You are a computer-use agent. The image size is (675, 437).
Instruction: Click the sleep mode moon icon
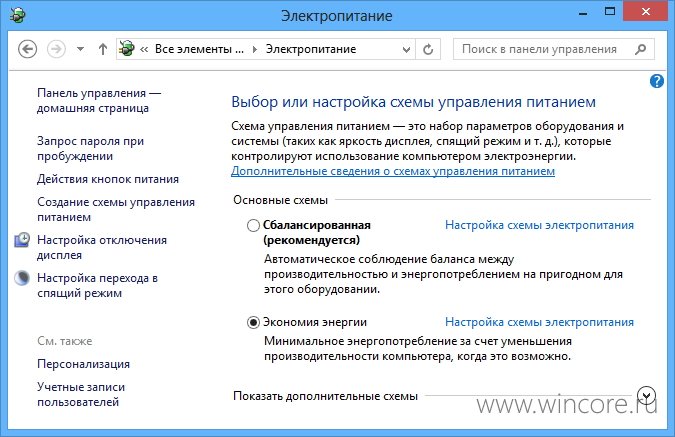coord(22,278)
